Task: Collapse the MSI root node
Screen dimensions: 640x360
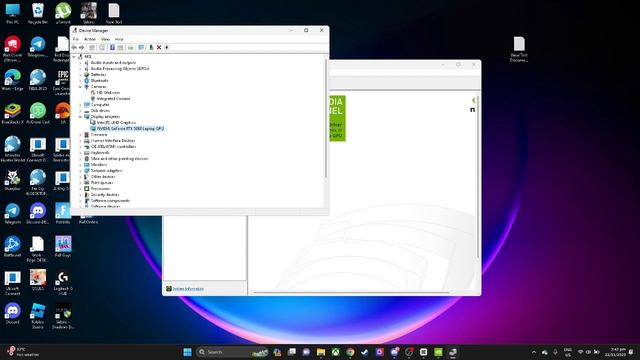Action: coord(74,57)
